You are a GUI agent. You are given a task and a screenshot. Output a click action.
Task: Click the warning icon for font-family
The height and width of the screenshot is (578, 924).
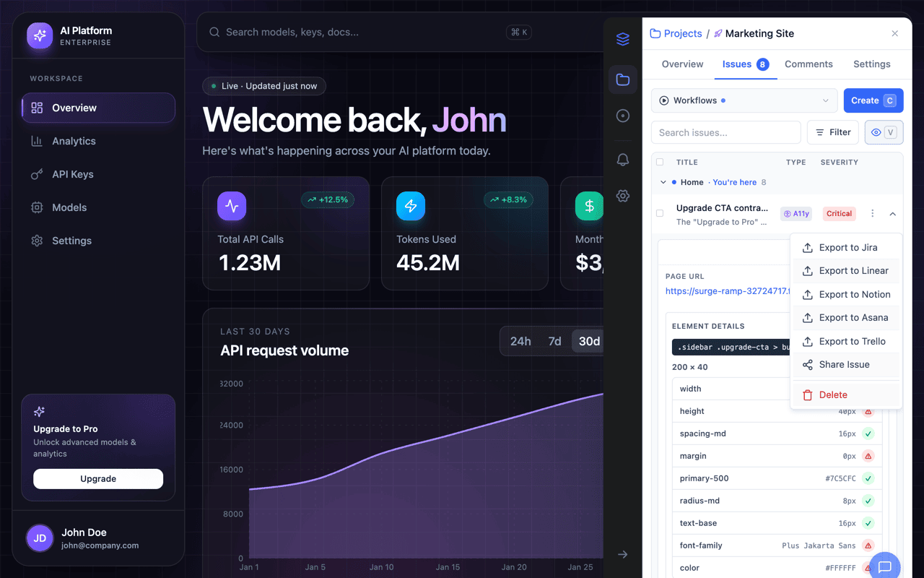click(x=868, y=545)
